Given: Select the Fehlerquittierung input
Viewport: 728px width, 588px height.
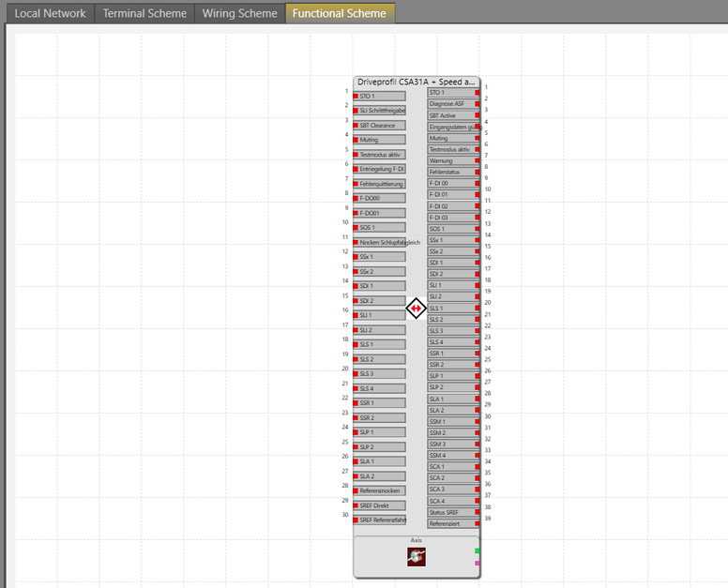Looking at the screenshot, I should coord(379,184).
